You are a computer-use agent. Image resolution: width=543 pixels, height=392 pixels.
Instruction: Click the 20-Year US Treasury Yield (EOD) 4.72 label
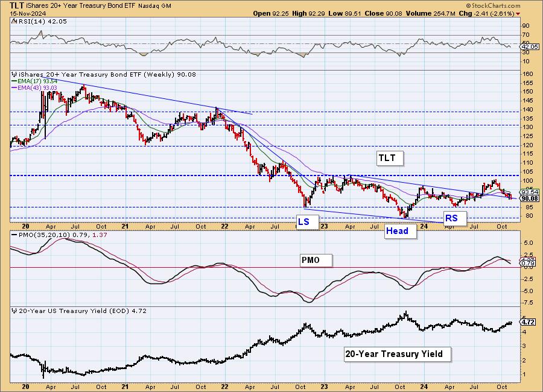83,311
